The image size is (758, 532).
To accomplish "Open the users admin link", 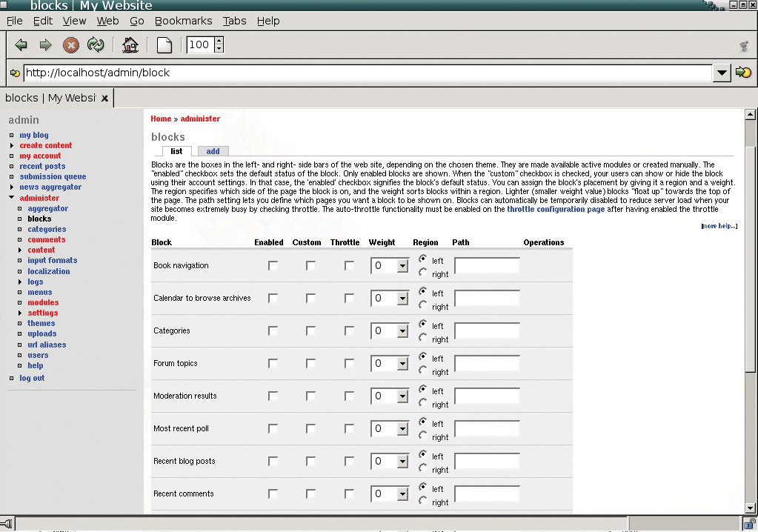I will coord(38,355).
